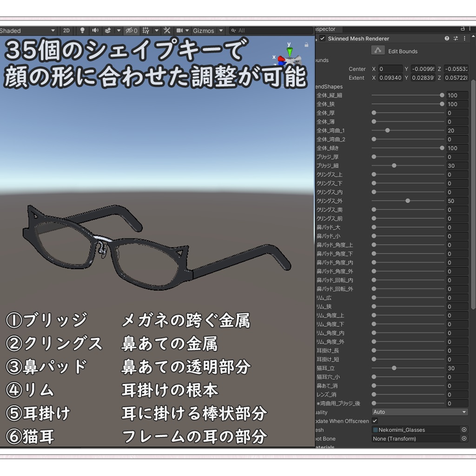The width and height of the screenshot is (476, 476).
Task: Click the grid visibility icon in the toolbar
Action: pos(146,31)
